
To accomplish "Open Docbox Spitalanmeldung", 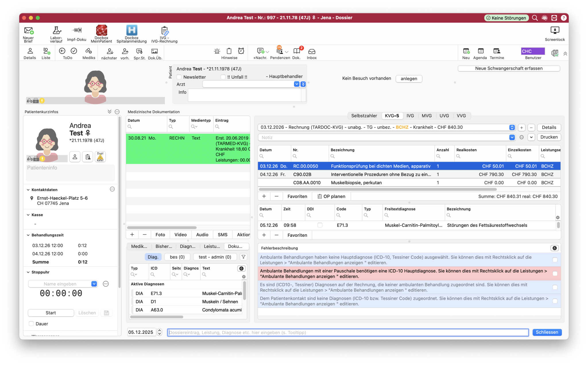I will tap(131, 30).
